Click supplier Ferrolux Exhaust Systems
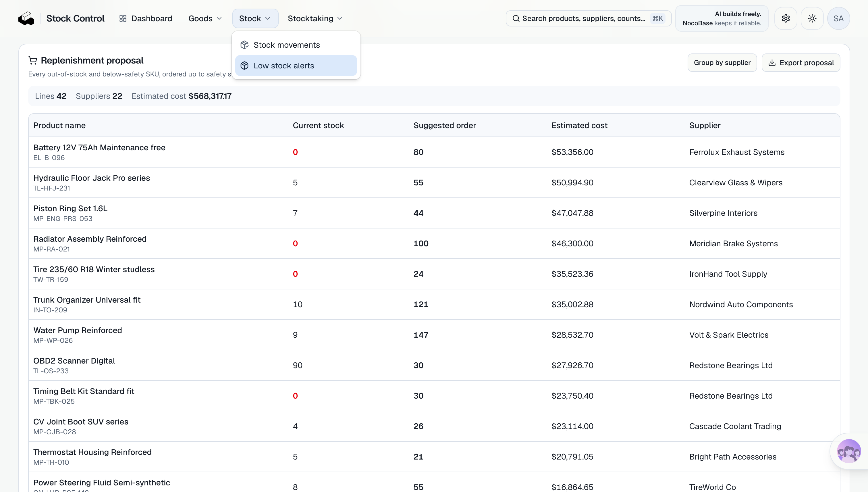This screenshot has width=868, height=492. [737, 152]
